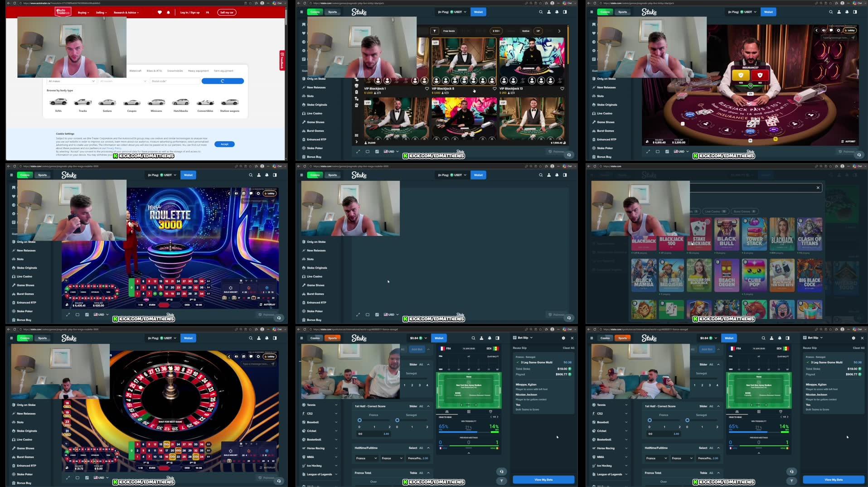The image size is (868, 487).
Task: Close the game search overlay with X
Action: click(818, 188)
